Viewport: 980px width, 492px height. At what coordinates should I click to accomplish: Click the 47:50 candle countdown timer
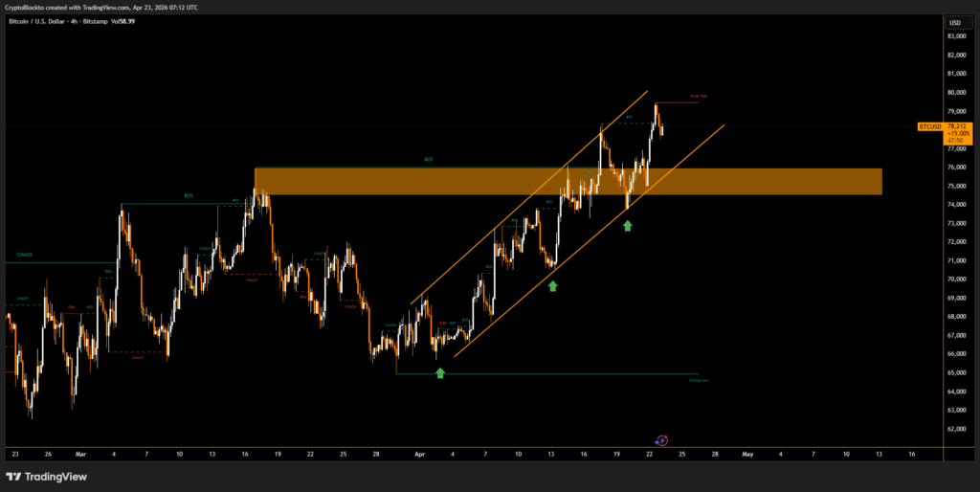click(954, 140)
